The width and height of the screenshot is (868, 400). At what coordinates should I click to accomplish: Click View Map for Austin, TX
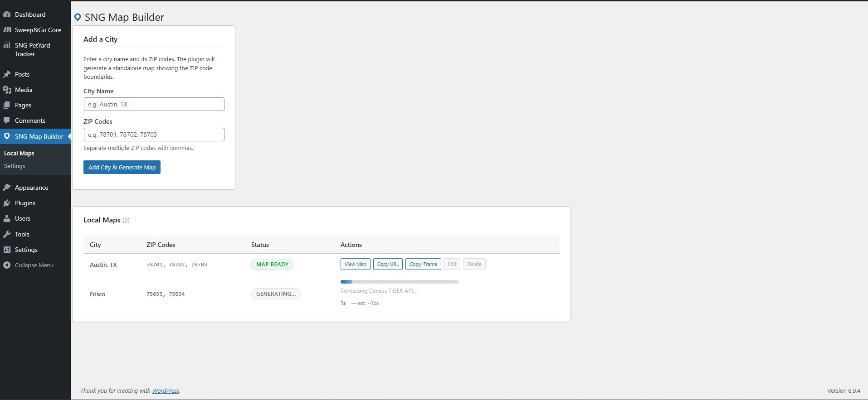(x=355, y=264)
